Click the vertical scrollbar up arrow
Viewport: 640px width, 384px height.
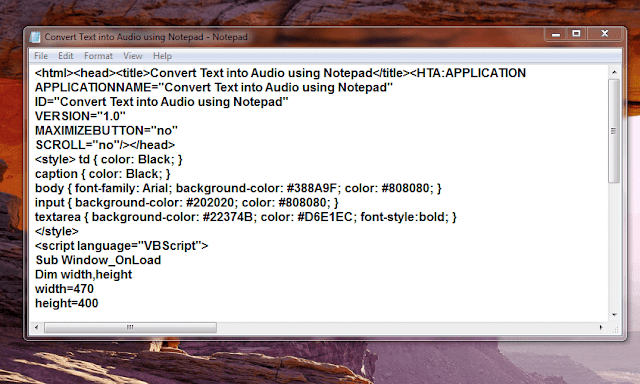point(614,73)
